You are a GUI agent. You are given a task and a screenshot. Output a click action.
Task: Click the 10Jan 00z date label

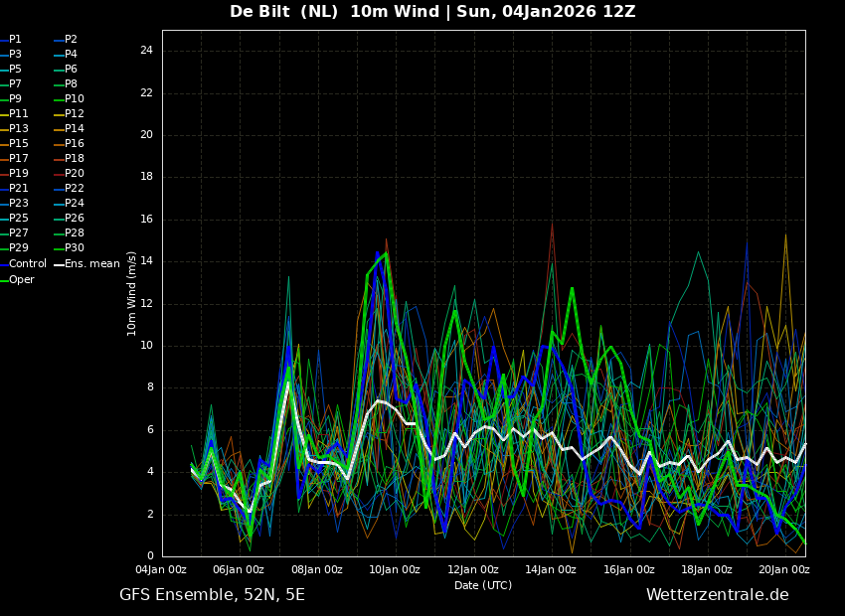[395, 570]
